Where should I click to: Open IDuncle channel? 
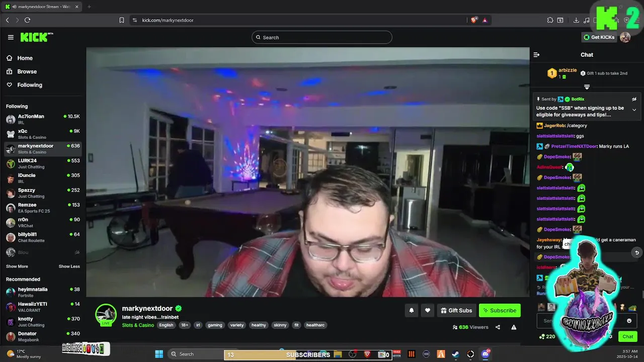tap(43, 178)
